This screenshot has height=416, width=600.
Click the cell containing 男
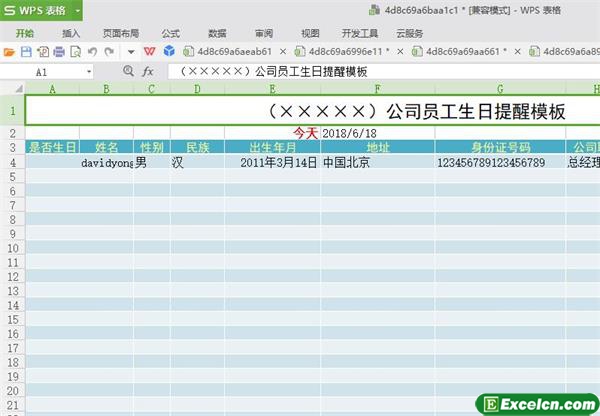coord(152,162)
